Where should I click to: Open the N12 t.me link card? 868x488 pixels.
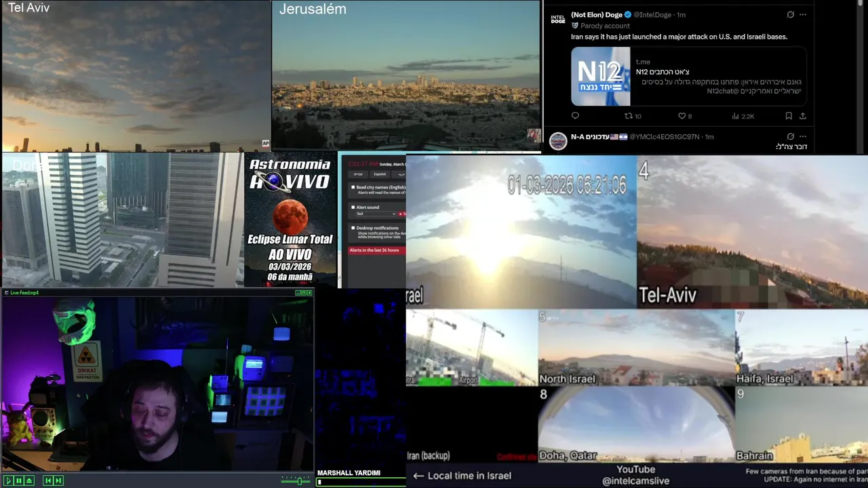pyautogui.click(x=688, y=76)
